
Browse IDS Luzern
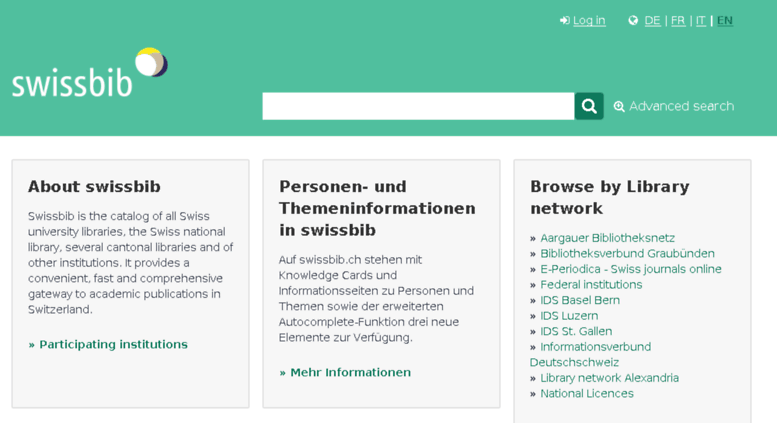coord(569,316)
